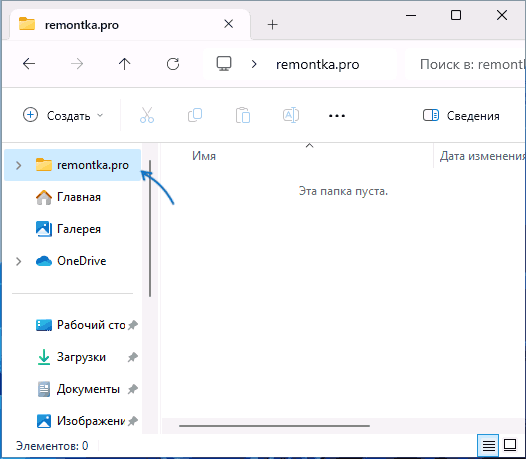Open OneDrive in navigation pane
Image resolution: width=526 pixels, height=459 pixels.
(72, 261)
